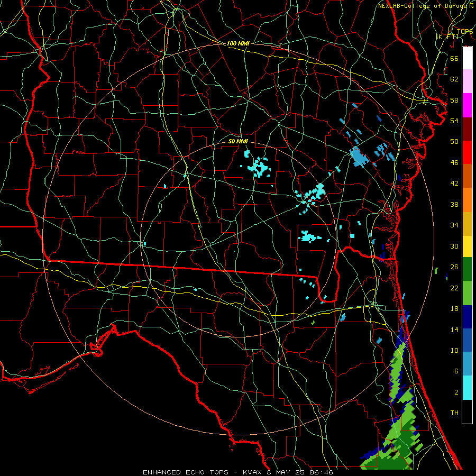Select the cyan legend swatch
Viewport: 476px width, 476px height.
tap(467, 388)
